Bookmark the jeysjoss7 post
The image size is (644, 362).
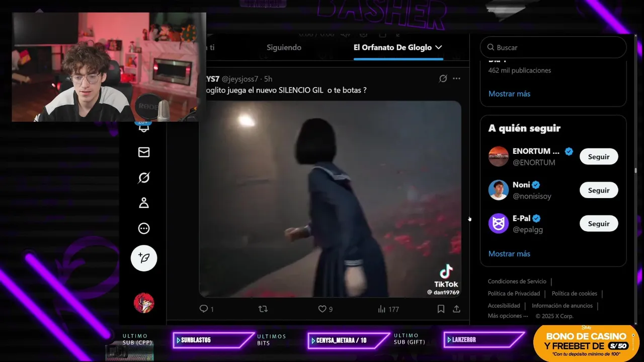click(x=441, y=309)
